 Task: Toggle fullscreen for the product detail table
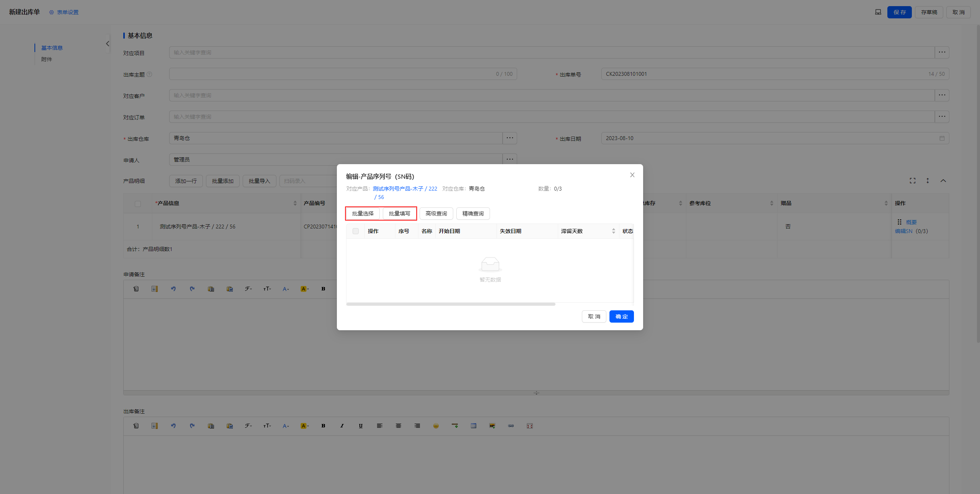point(913,181)
